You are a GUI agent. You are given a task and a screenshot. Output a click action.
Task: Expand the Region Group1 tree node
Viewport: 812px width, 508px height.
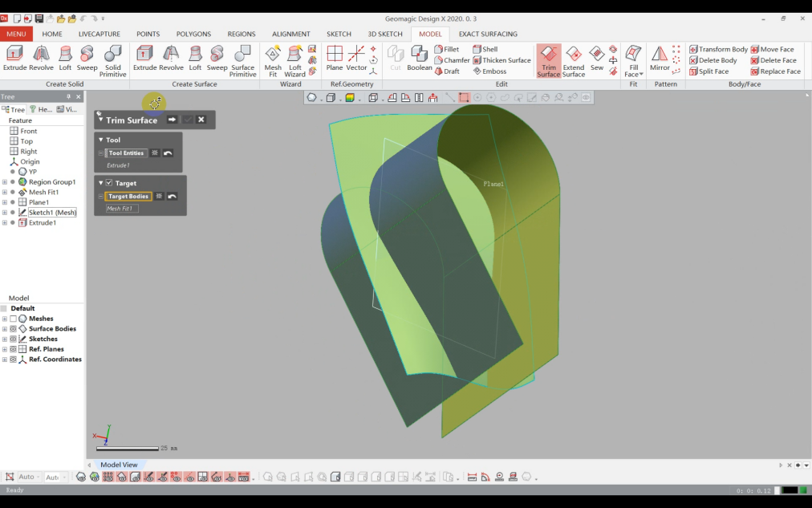click(5, 182)
